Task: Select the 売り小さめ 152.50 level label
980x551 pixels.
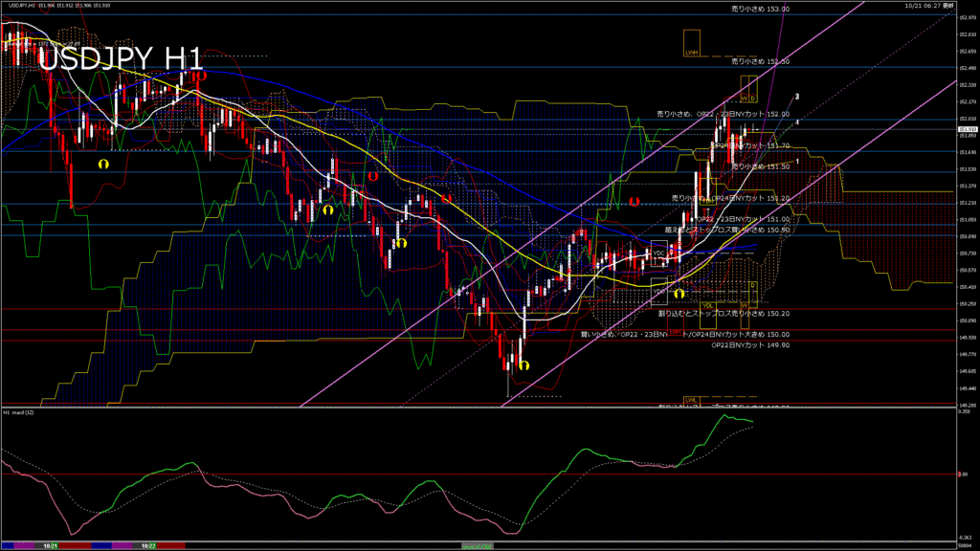Action: [x=760, y=61]
